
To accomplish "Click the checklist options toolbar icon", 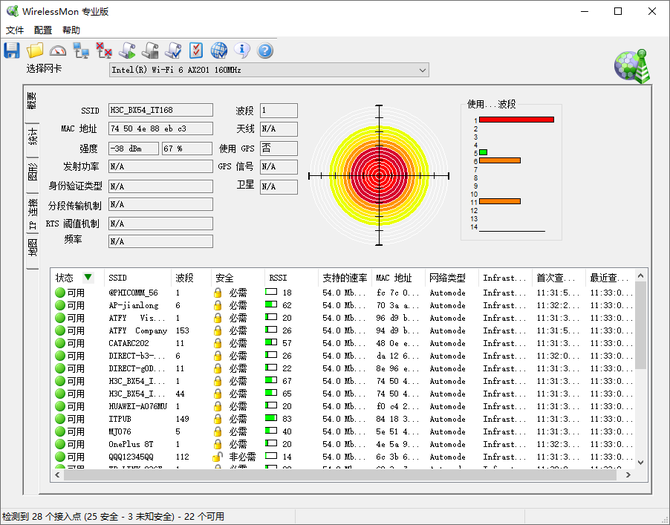I will [196, 50].
